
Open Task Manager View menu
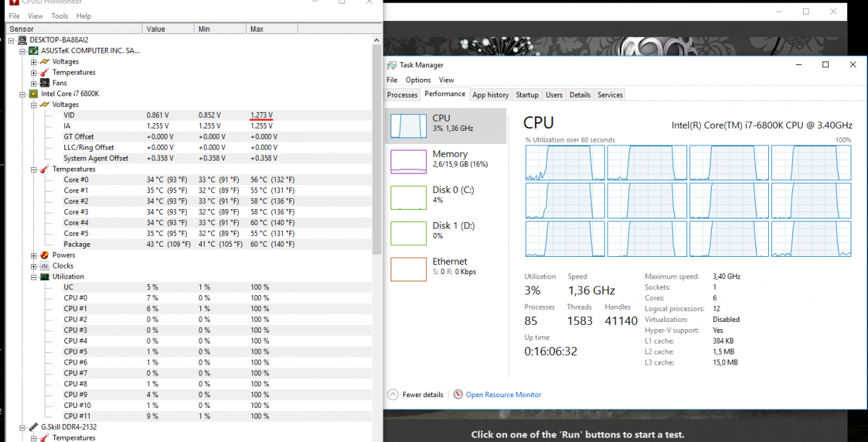tap(446, 80)
